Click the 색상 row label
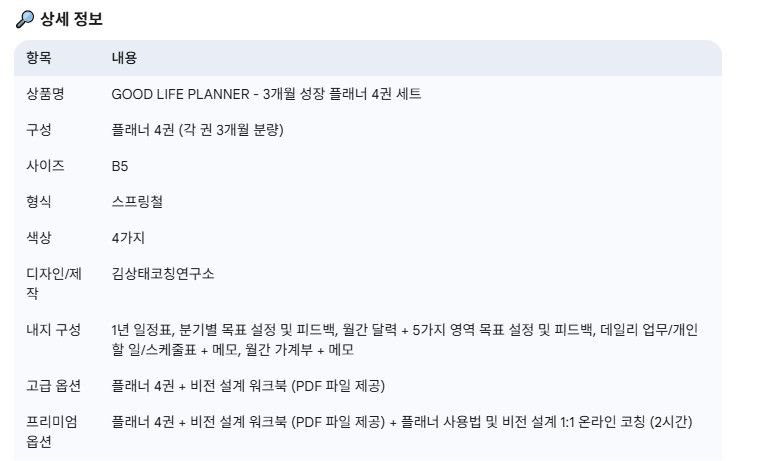 point(39,238)
